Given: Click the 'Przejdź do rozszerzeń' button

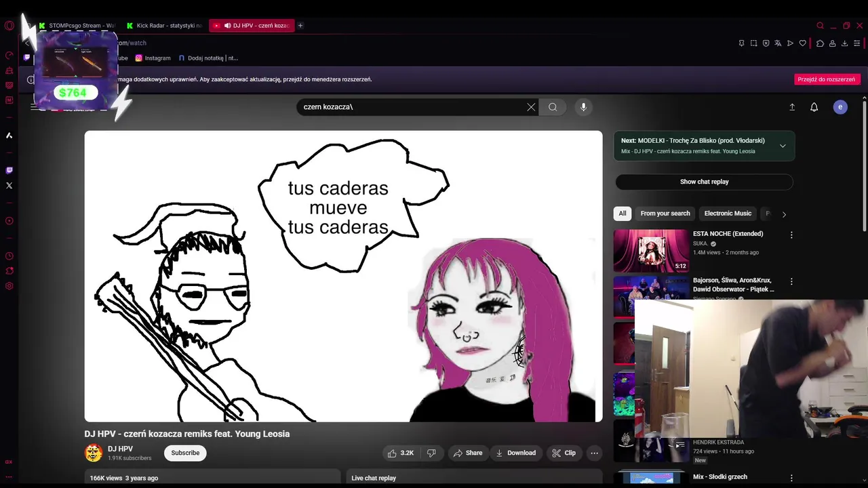Looking at the screenshot, I should pos(826,79).
